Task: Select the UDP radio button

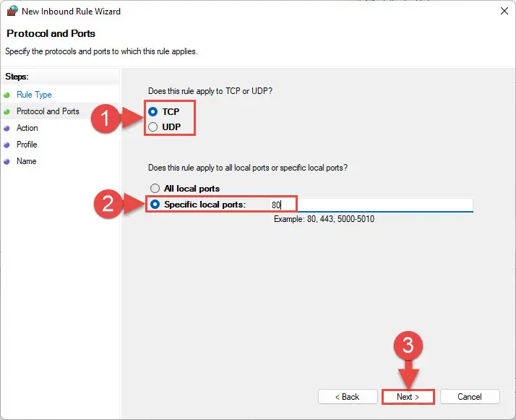Action: (152, 127)
